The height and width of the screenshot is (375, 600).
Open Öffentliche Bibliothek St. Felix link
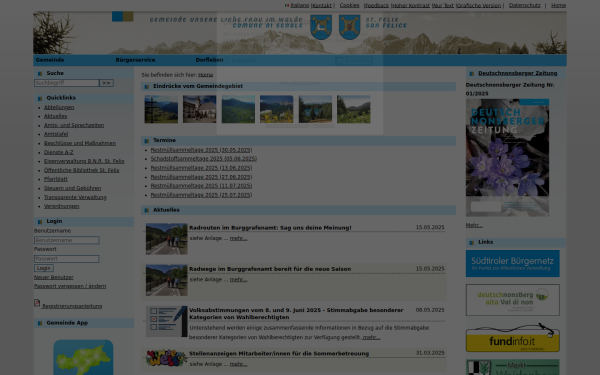[x=82, y=170]
